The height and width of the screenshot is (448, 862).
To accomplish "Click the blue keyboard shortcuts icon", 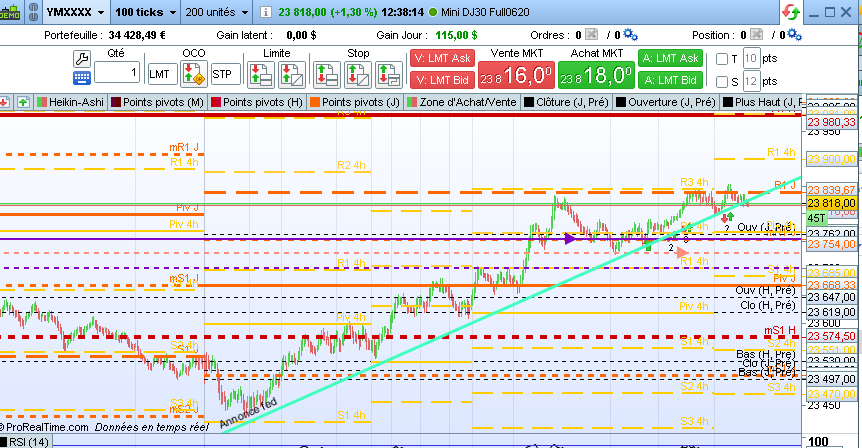I will click(x=81, y=78).
